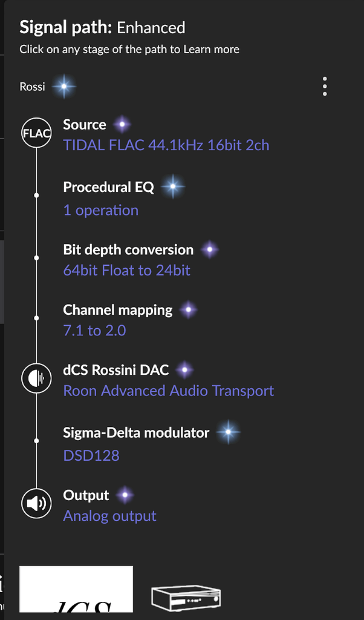Image resolution: width=364 pixels, height=620 pixels.
Task: Select the DAC device icon beside dCS Rossini
Action: tap(36, 378)
